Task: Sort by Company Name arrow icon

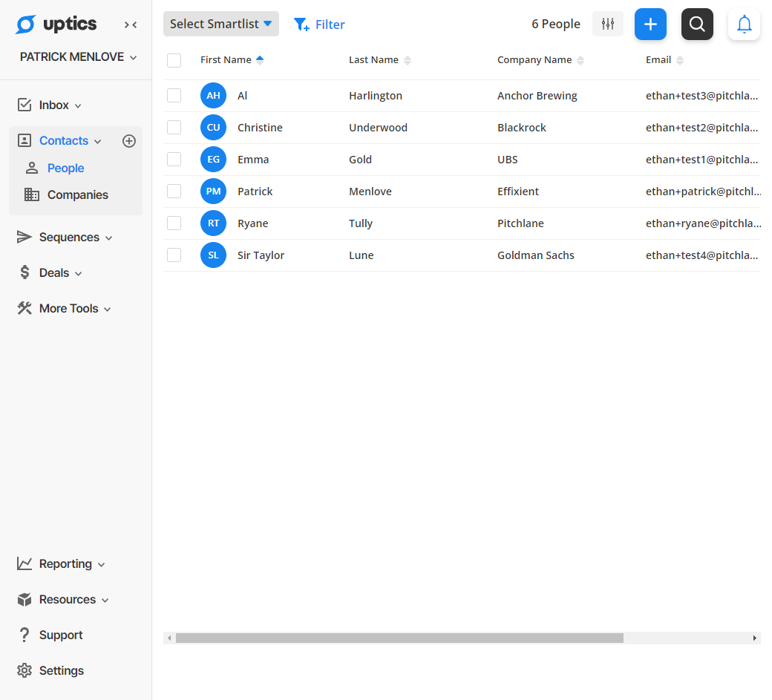Action: click(580, 60)
